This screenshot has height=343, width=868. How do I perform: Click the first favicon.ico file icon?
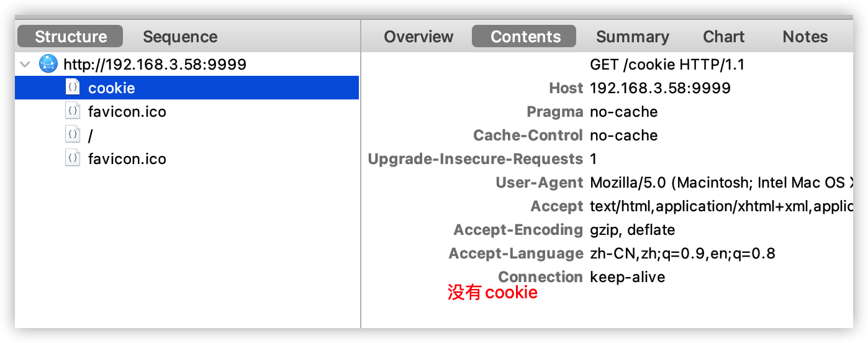tap(73, 111)
